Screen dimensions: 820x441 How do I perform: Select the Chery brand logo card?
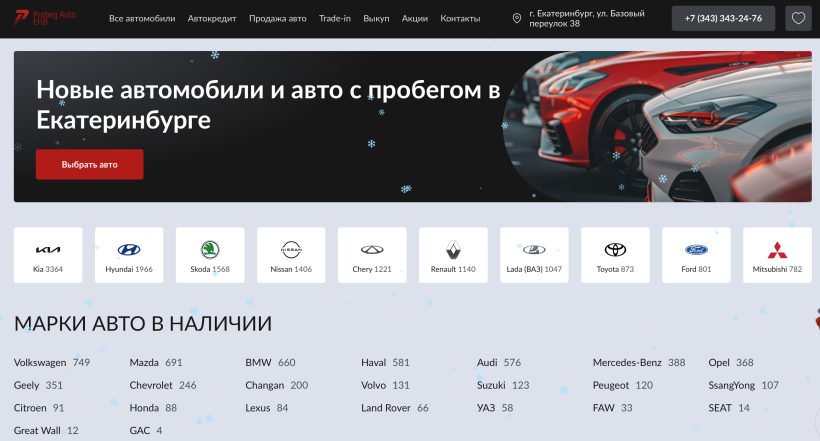click(x=372, y=255)
